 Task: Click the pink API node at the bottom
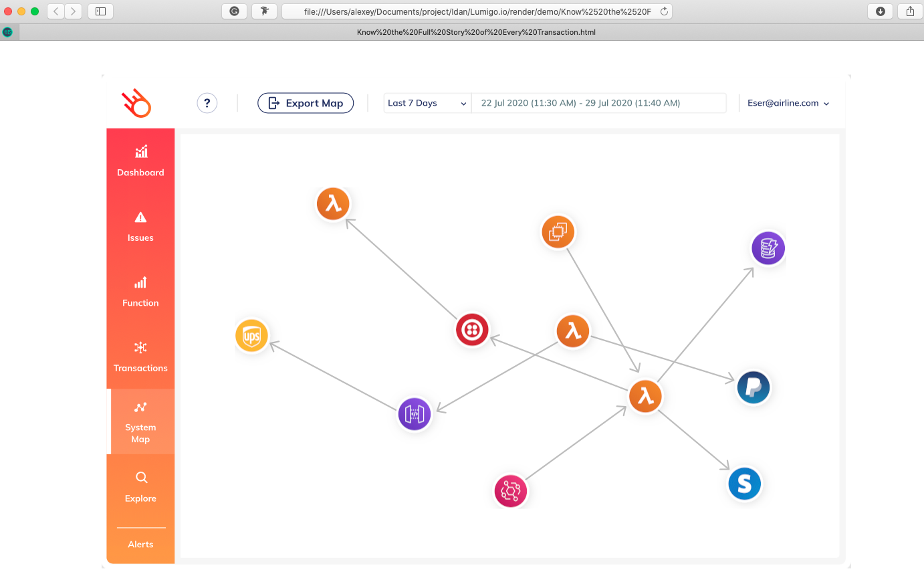[510, 490]
